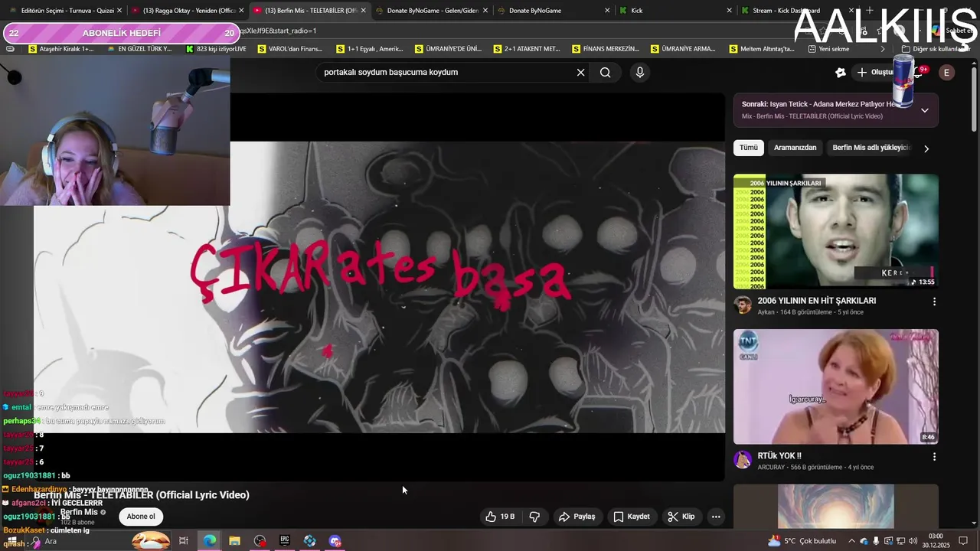Open ÜMRANİYE'DE ÜNİ bookmark
The image size is (980, 551).
pyautogui.click(x=448, y=49)
